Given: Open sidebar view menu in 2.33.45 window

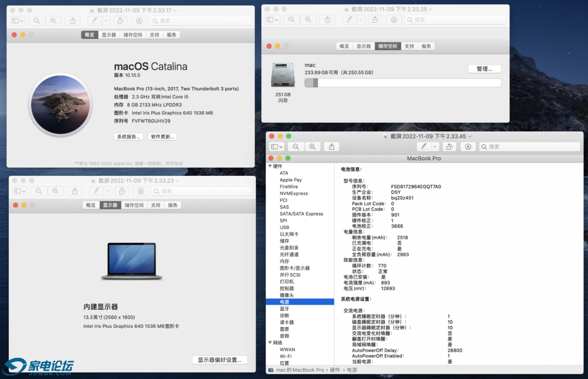Looking at the screenshot, I should click(277, 147).
